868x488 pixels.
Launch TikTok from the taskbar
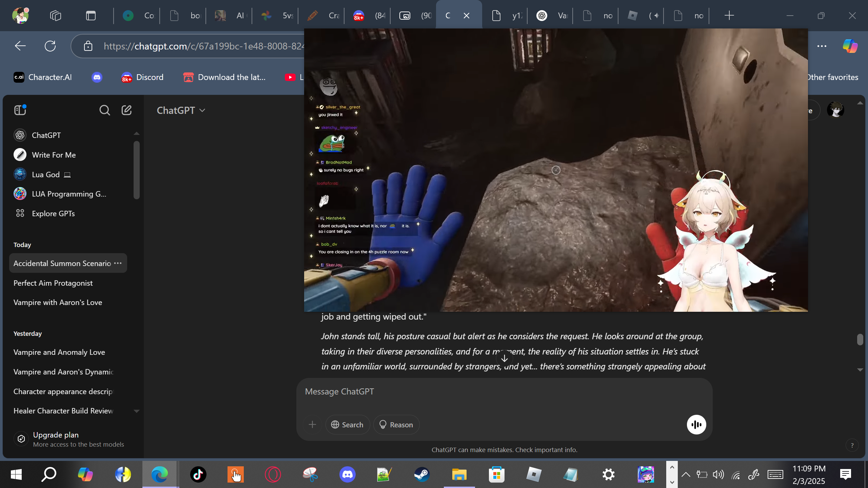point(198,474)
